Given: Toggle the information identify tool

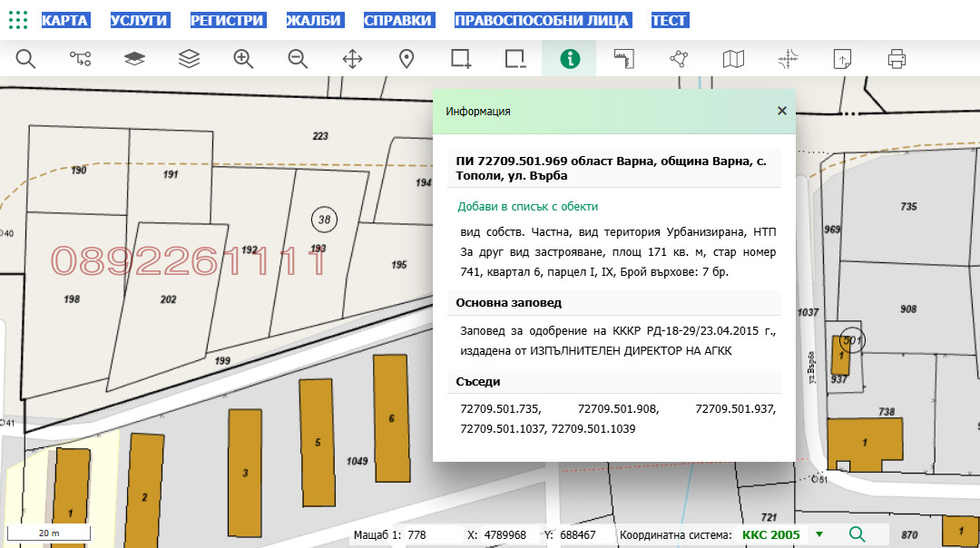Looking at the screenshot, I should (569, 59).
